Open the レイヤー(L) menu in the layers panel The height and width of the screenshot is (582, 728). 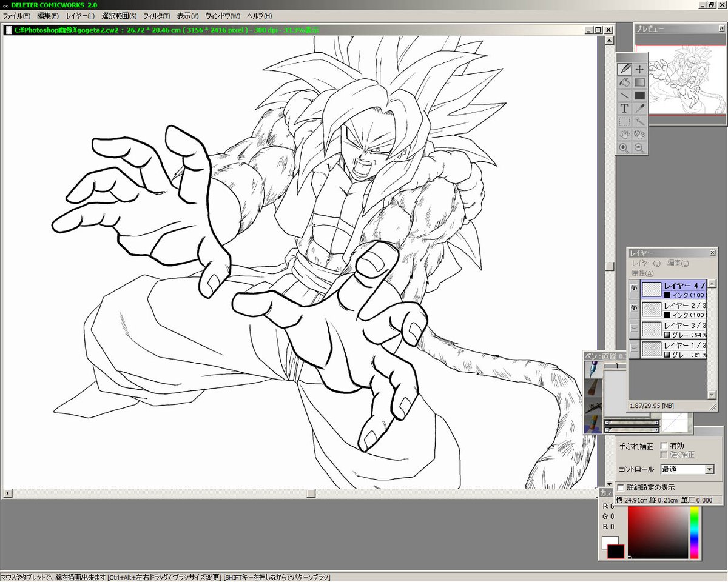646,263
